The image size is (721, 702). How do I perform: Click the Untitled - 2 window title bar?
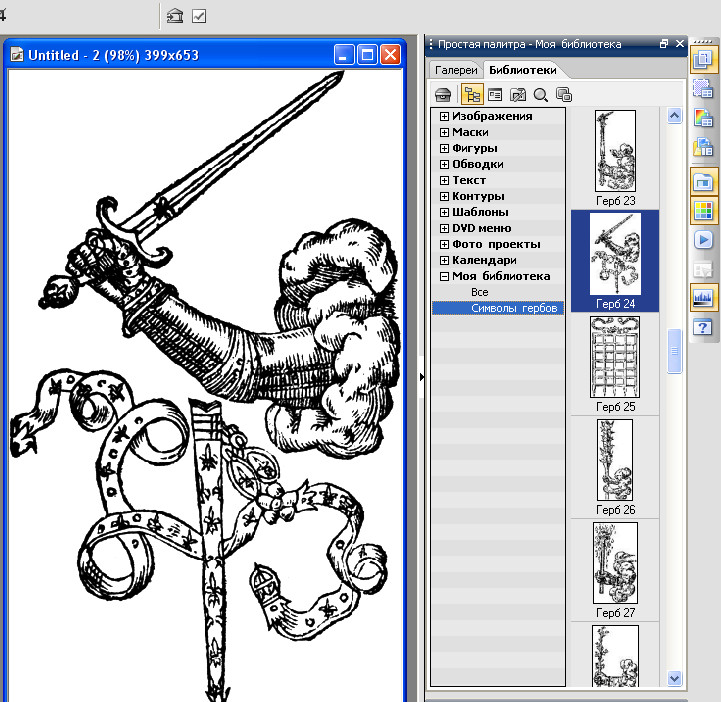205,55
